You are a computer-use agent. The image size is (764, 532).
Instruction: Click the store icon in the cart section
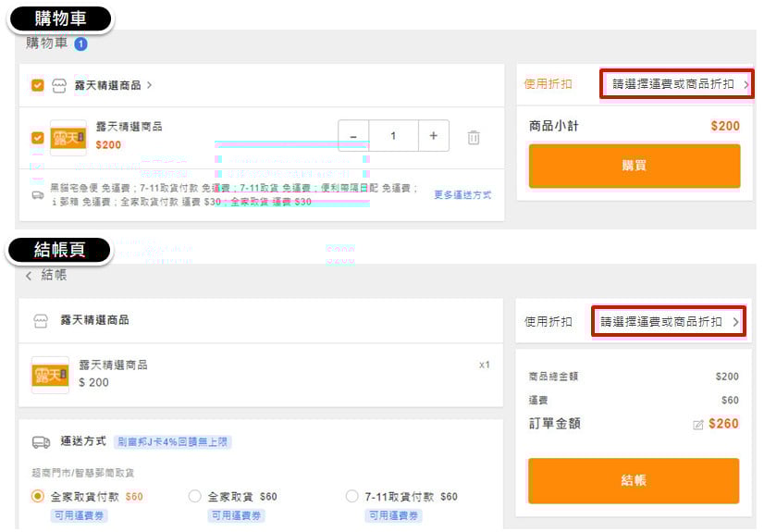pos(59,85)
